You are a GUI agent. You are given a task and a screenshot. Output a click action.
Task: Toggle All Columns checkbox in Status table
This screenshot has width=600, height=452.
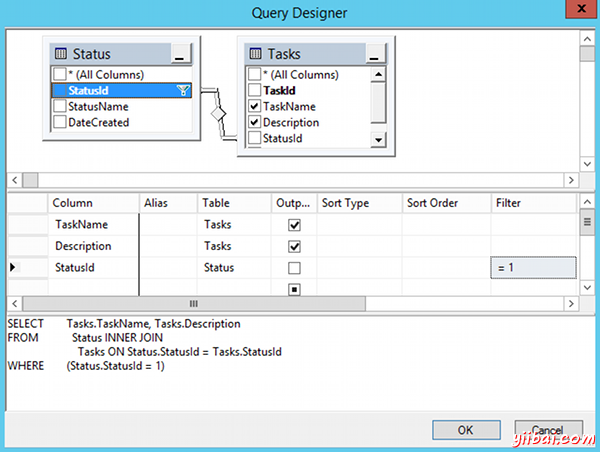point(59,74)
